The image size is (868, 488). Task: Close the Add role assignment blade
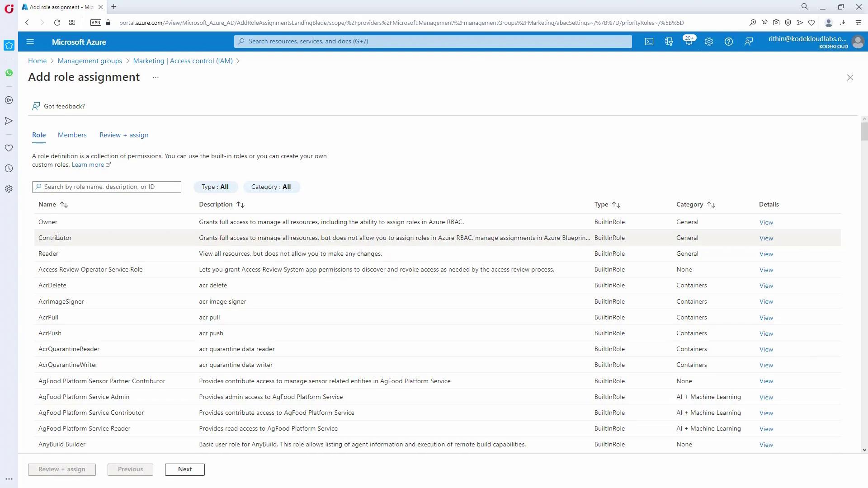[850, 78]
